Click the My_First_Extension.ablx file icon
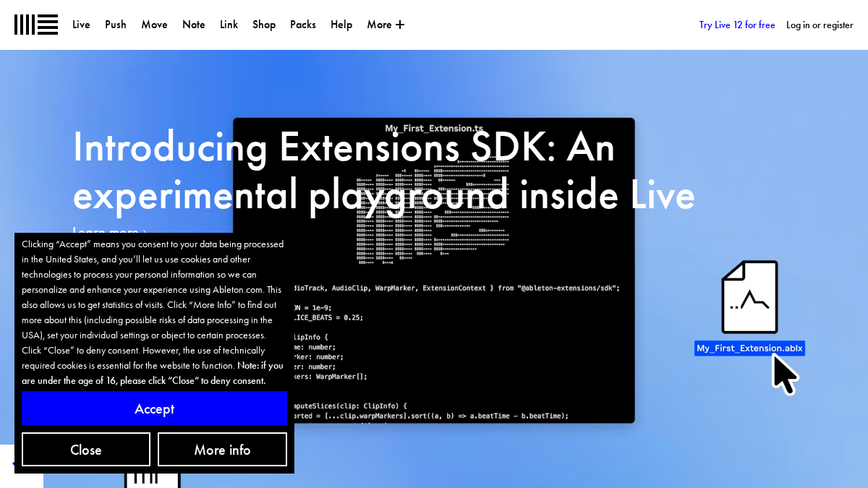This screenshot has height=488, width=868. pos(750,297)
